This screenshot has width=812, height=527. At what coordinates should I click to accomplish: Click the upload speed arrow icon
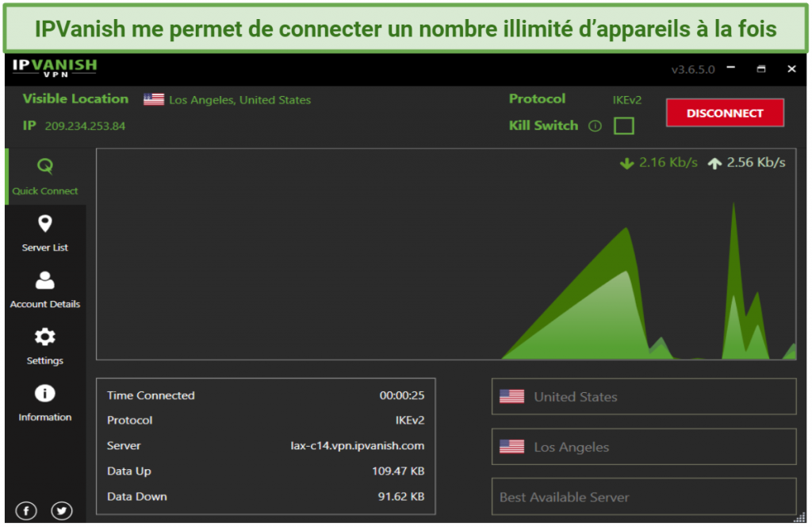[x=714, y=163]
